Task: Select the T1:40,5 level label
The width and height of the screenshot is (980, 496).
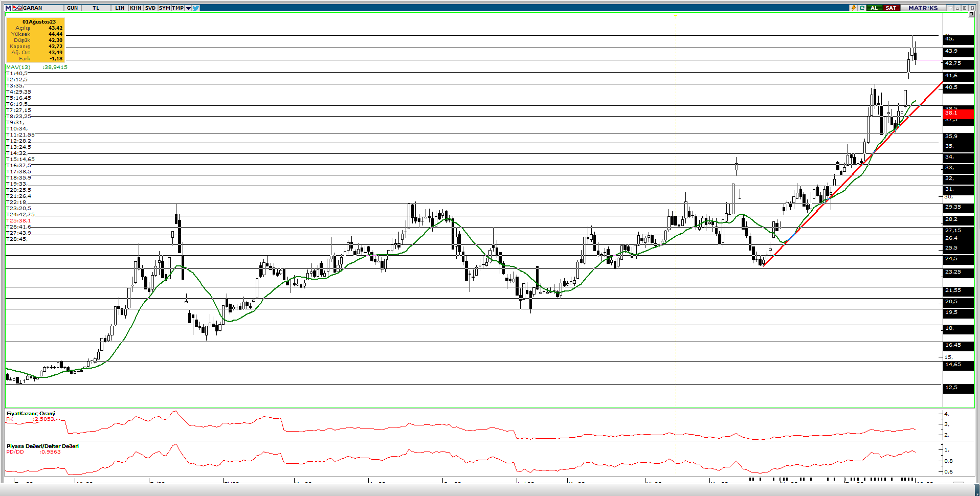Action: [16, 74]
